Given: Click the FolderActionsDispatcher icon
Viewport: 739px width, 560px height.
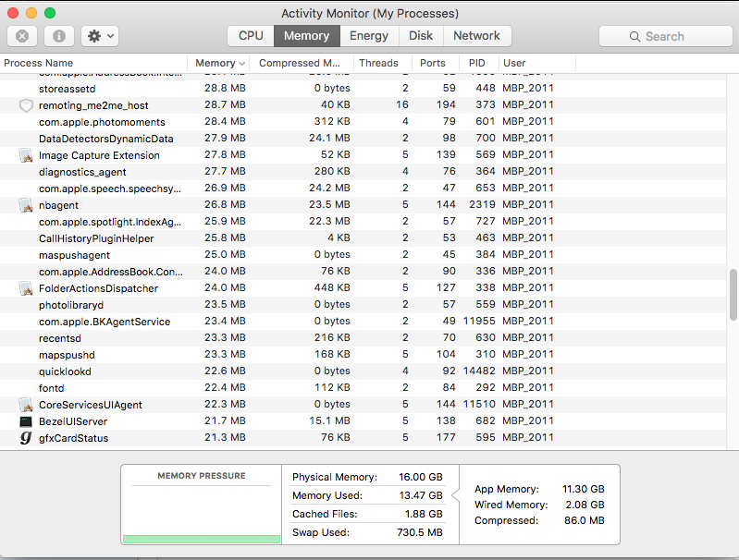Looking at the screenshot, I should 26,288.
